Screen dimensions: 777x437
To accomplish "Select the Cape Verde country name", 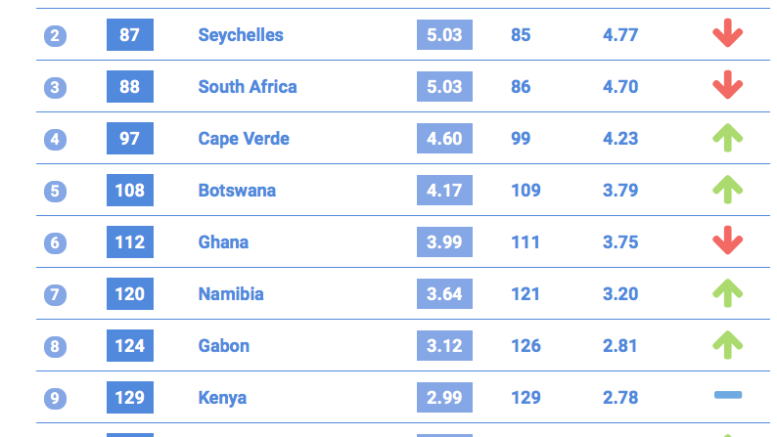I will 243,139.
